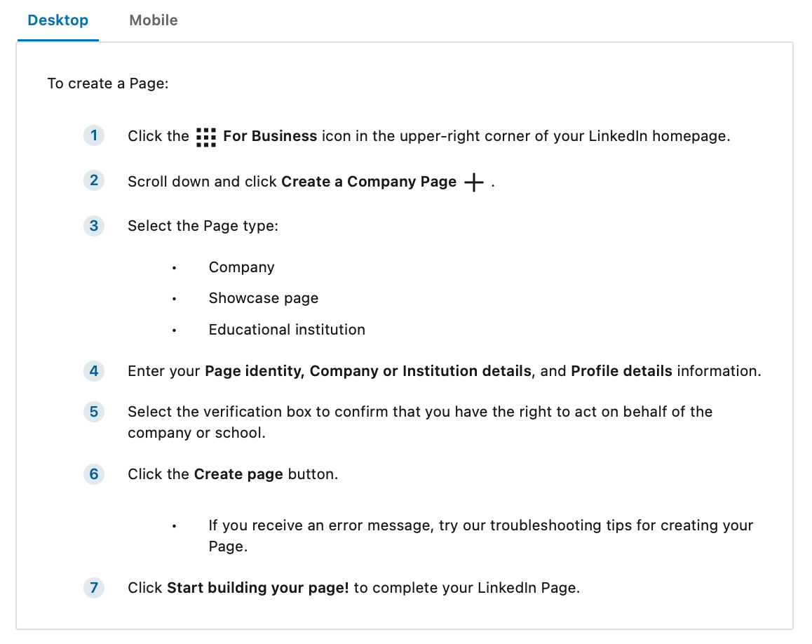
Task: Click the bold 'Create page' text
Action: point(238,474)
